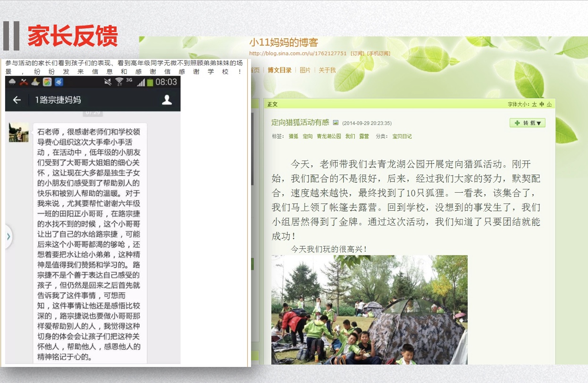Tap the colorful app notification icon

[x=47, y=82]
